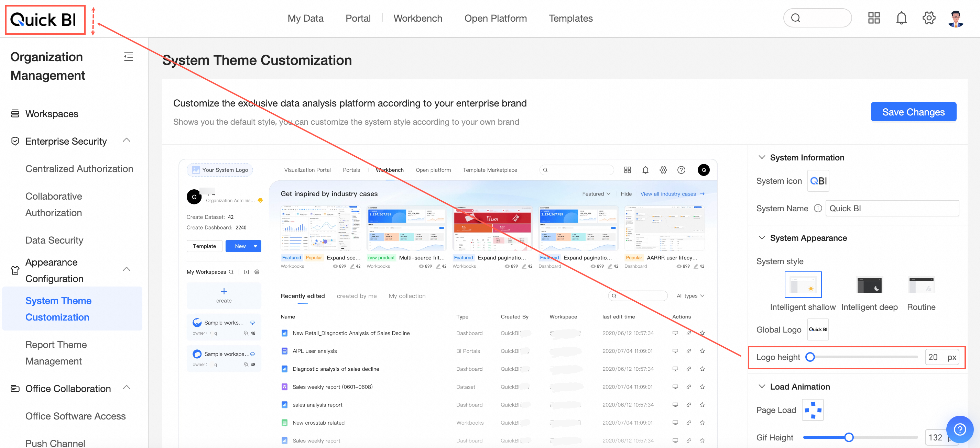980x448 pixels.
Task: Open Report Theme Management page
Action: [x=56, y=352]
